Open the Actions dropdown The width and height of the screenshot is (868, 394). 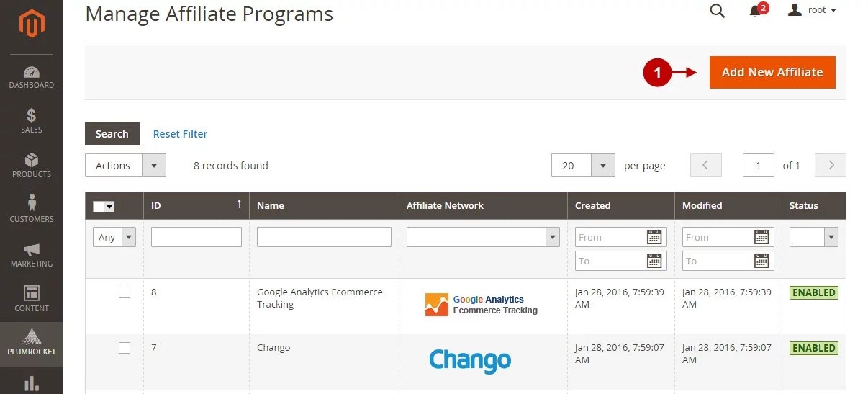tap(125, 166)
